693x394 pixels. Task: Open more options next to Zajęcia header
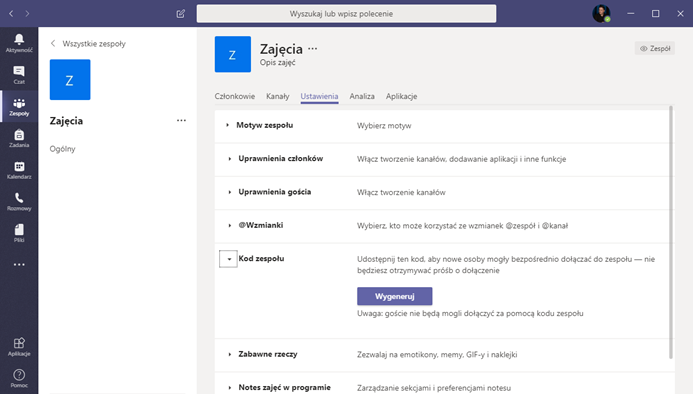[x=312, y=49]
